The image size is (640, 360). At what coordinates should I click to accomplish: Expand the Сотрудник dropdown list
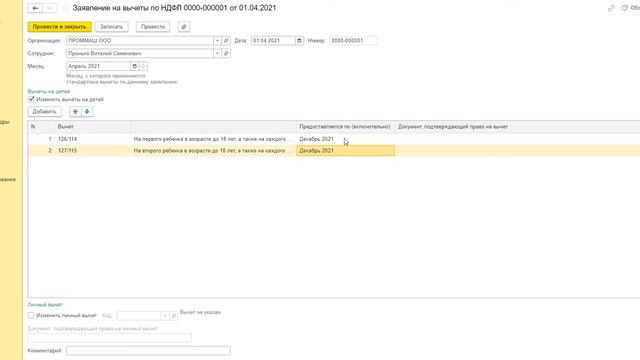click(217, 53)
